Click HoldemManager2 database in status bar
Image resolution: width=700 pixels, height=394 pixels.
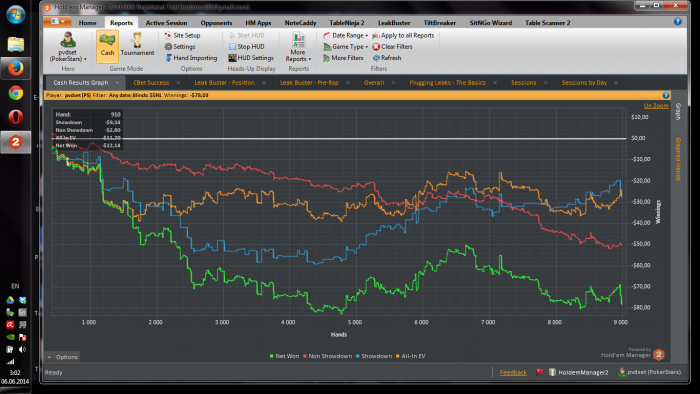[x=579, y=372]
